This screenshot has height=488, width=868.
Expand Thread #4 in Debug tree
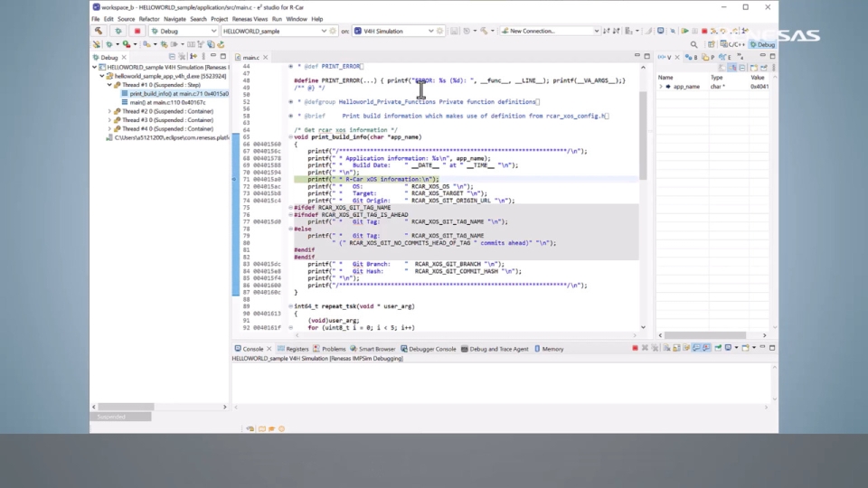pyautogui.click(x=109, y=129)
